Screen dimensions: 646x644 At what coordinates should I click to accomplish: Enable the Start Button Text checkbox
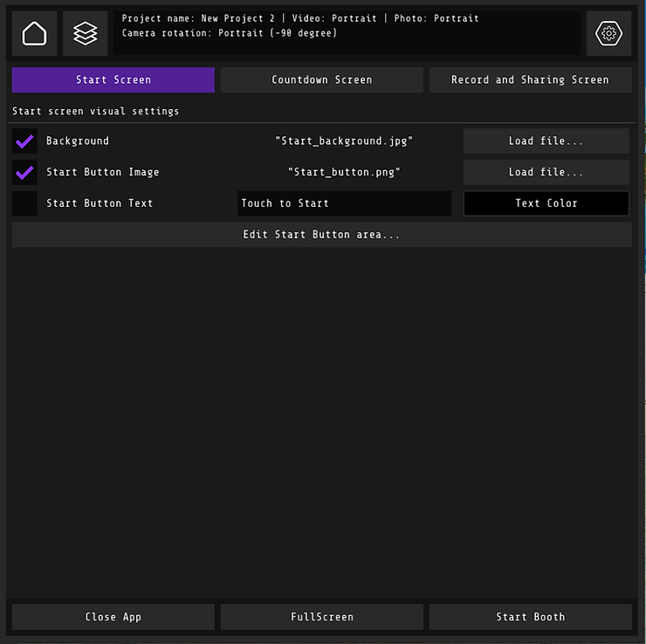(24, 203)
